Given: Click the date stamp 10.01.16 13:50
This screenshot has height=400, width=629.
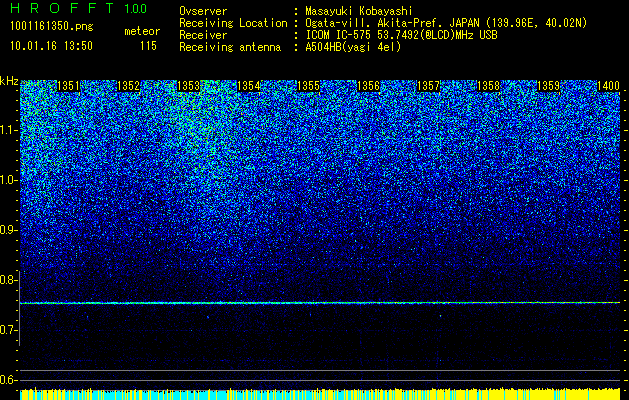Looking at the screenshot, I should 51,46.
